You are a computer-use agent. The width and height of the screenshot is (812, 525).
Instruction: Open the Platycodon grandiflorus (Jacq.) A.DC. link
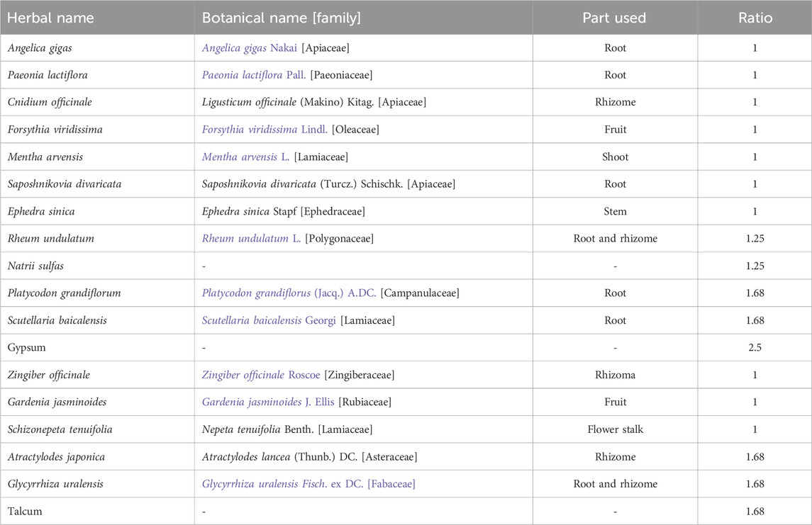(289, 293)
